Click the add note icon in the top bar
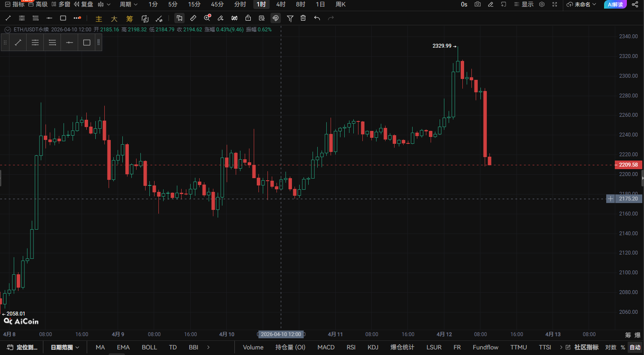The image size is (644, 355). pyautogui.click(x=504, y=4)
